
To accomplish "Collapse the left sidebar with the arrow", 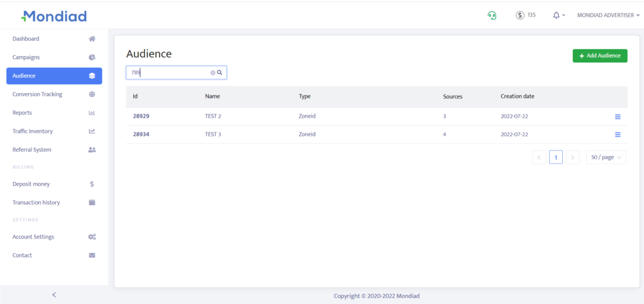I will tap(54, 295).
